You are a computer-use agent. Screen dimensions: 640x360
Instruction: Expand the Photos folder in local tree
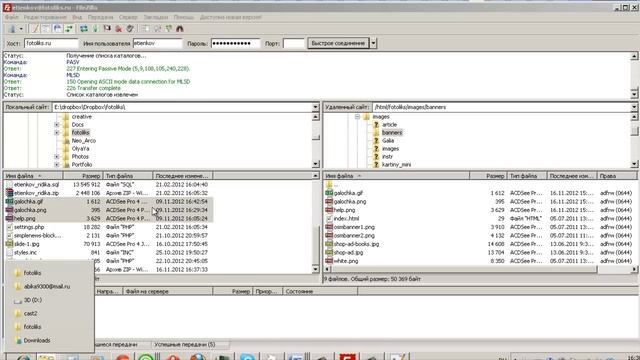click(x=57, y=157)
